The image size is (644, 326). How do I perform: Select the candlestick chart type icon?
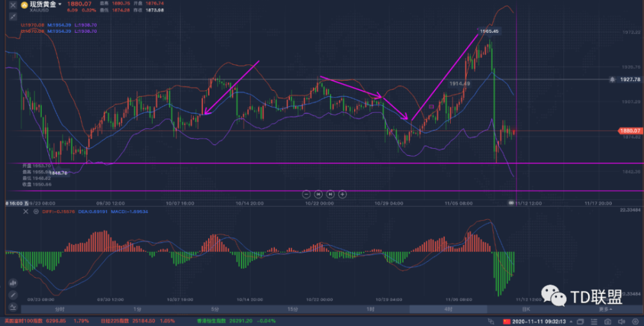tap(12, 282)
